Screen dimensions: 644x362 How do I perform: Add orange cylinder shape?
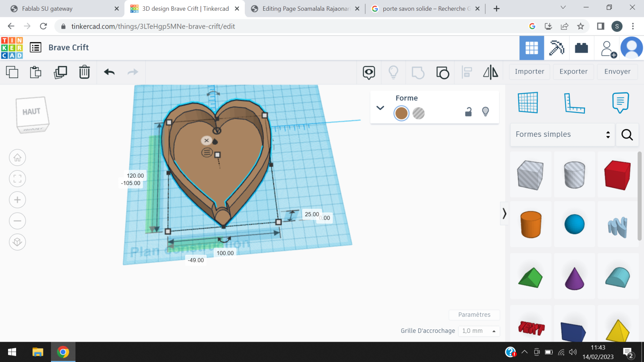coord(531,224)
